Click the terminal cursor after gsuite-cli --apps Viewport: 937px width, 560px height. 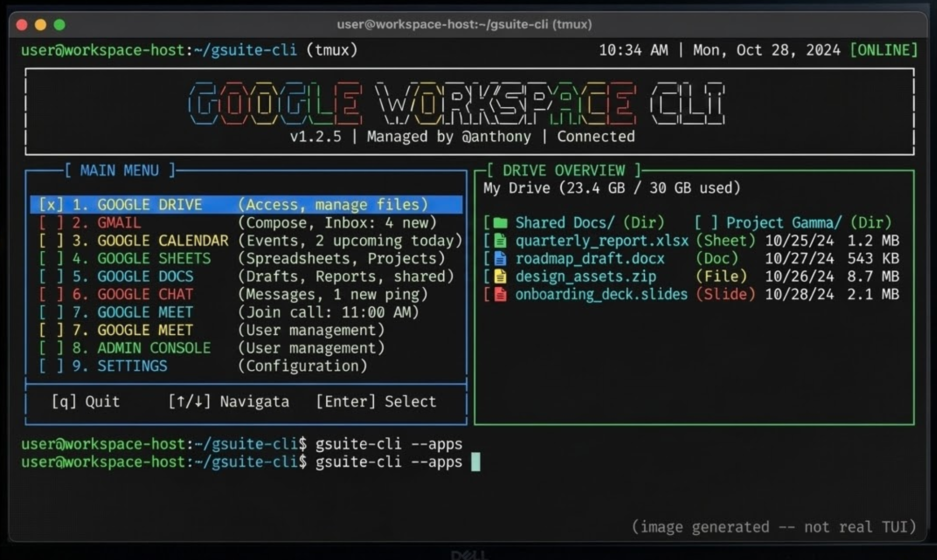tap(476, 461)
